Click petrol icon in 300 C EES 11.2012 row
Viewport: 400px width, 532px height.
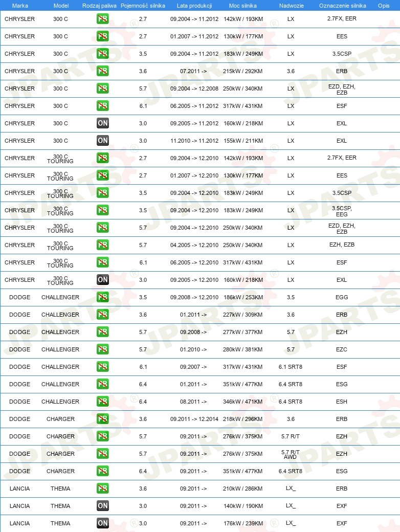(x=102, y=36)
